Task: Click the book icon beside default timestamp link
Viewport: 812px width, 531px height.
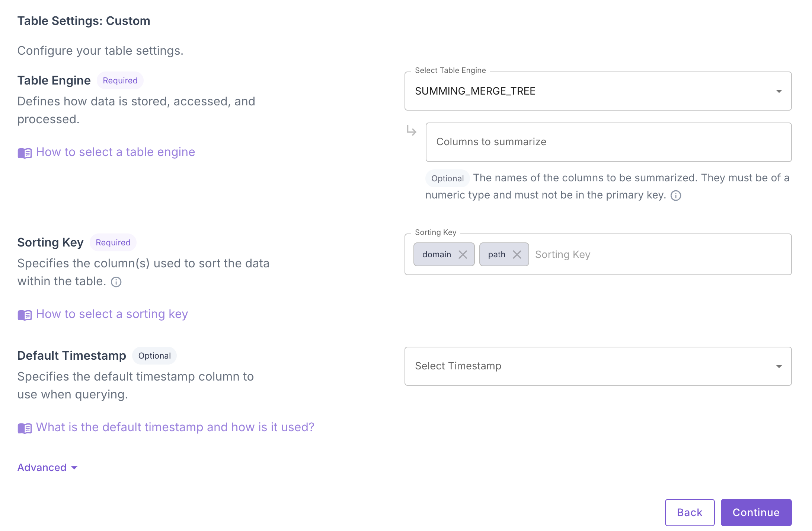Action: pyautogui.click(x=24, y=427)
